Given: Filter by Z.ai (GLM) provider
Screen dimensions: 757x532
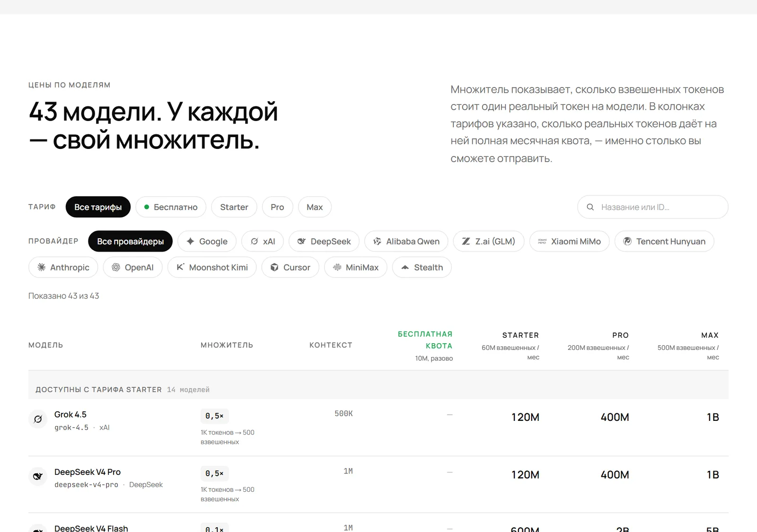Looking at the screenshot, I should coord(489,241).
